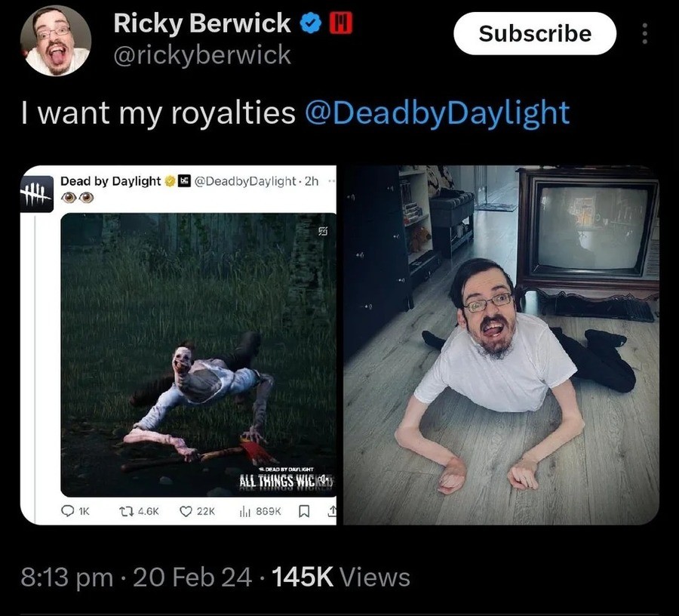Open Ricky Berwick's profile picture
Image resolution: width=679 pixels, height=616 pixels.
[x=55, y=41]
